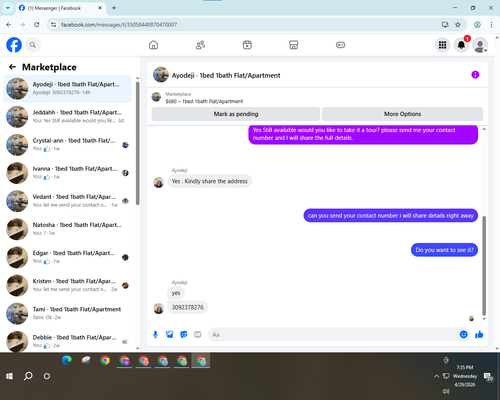This screenshot has width=500, height=400.
Task: Open the Notifications bell
Action: [x=461, y=45]
